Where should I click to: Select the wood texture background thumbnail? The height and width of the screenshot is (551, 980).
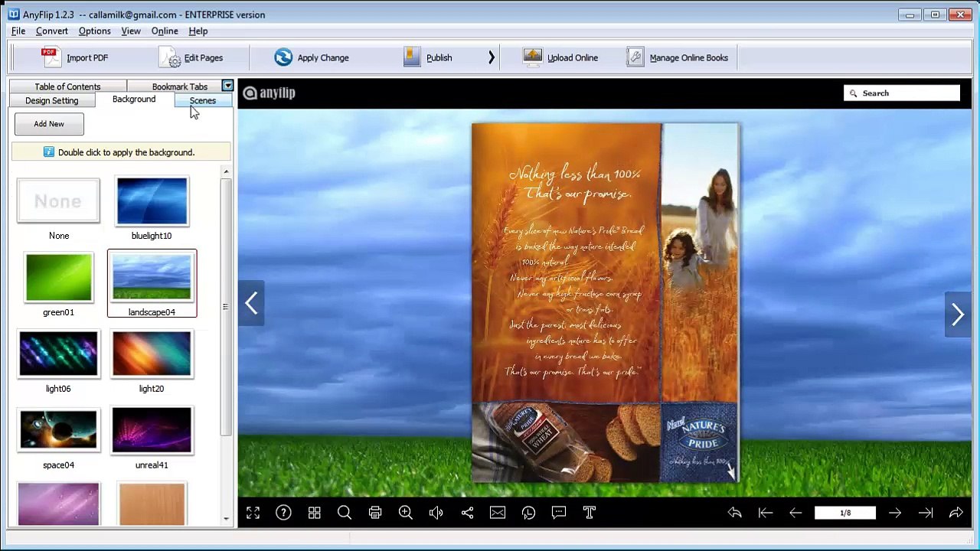click(x=152, y=504)
